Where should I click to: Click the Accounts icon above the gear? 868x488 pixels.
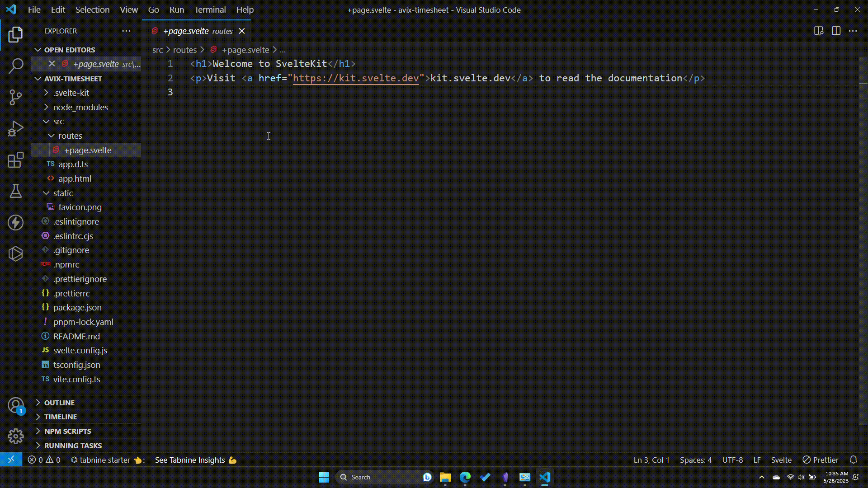[15, 405]
